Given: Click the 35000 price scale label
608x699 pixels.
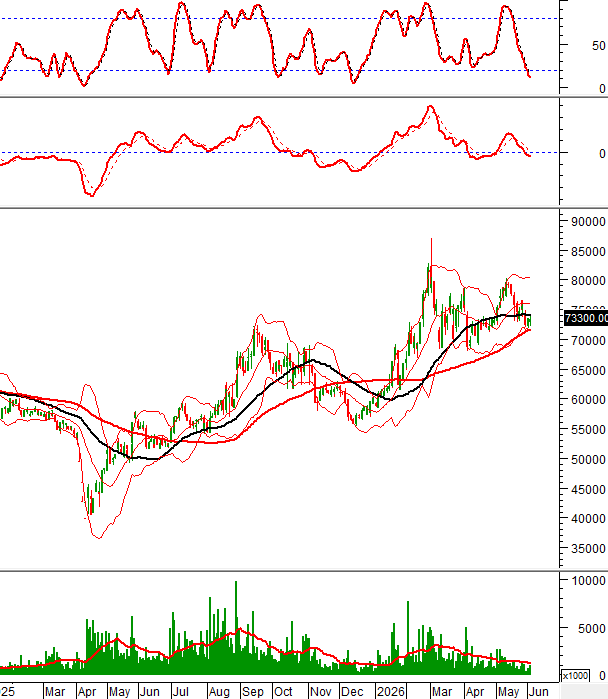Looking at the screenshot, I should tap(588, 549).
